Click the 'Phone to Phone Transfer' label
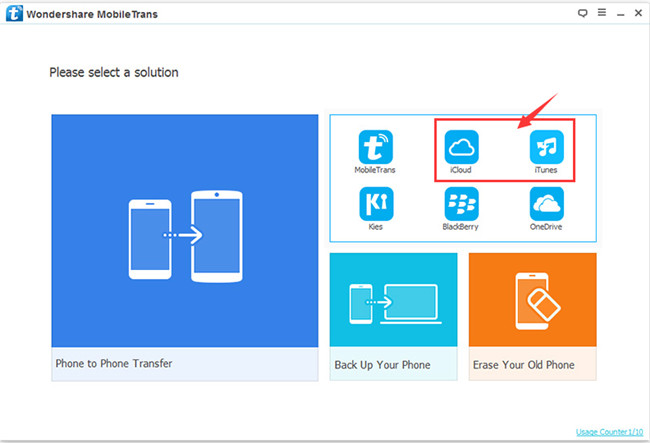Image resolution: width=650 pixels, height=443 pixels. (114, 363)
